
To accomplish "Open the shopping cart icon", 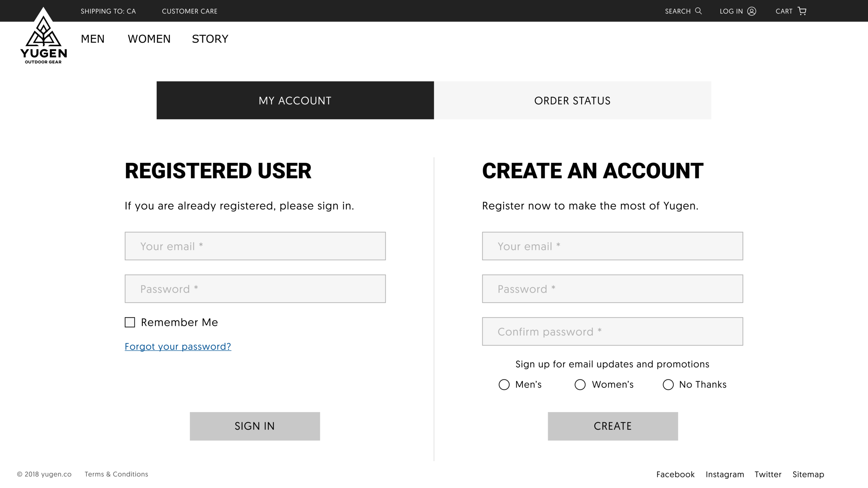I will click(x=802, y=11).
